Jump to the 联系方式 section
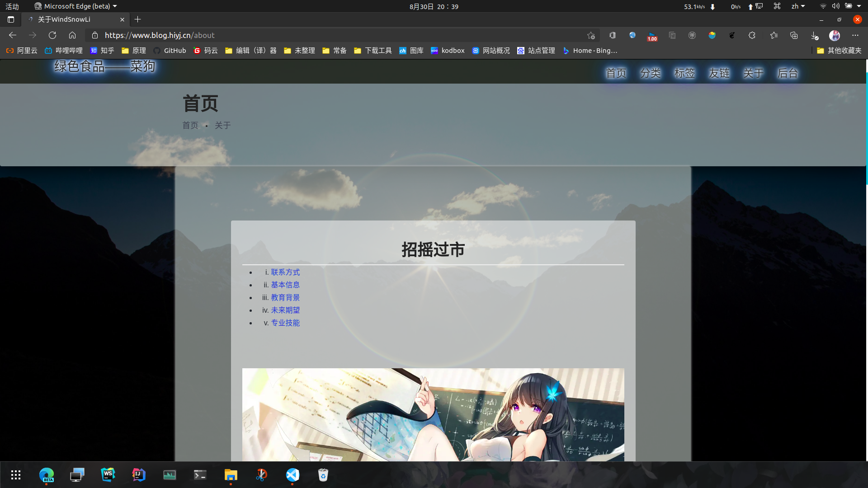The image size is (868, 488). point(285,272)
